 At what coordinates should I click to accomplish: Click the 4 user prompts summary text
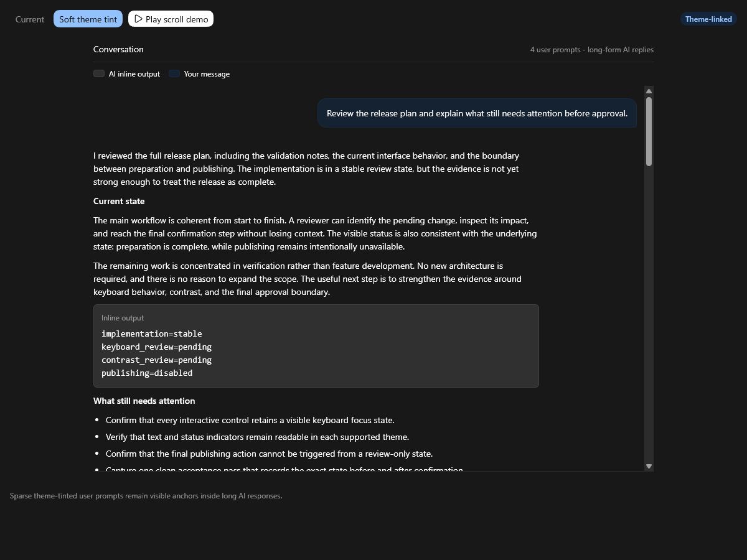[592, 50]
